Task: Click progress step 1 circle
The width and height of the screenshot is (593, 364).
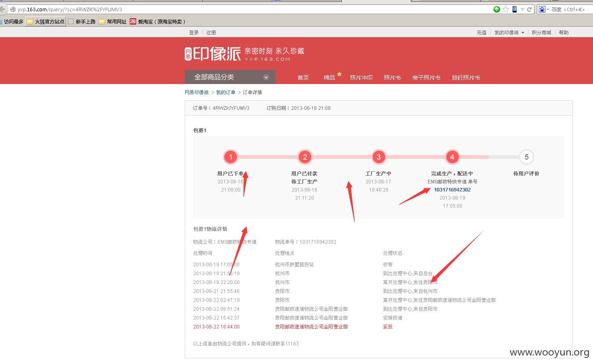Action: point(231,157)
